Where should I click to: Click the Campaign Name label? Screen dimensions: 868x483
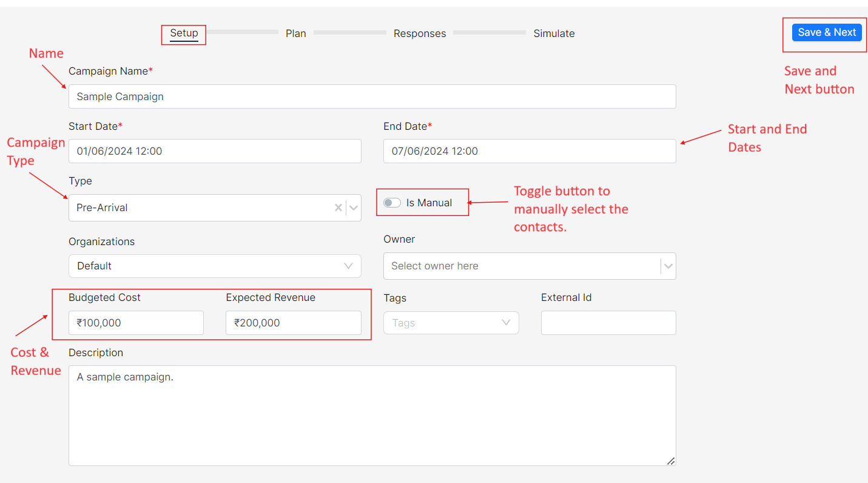[110, 71]
